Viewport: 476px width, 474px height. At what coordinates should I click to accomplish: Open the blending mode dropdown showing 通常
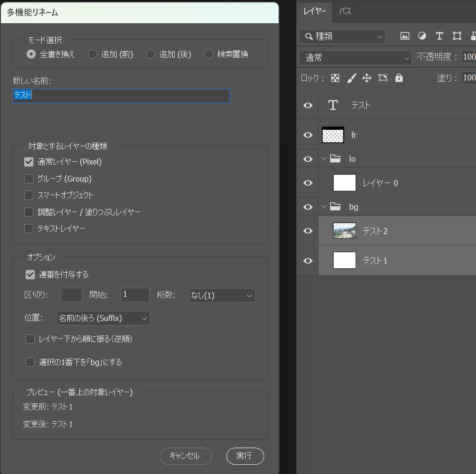[x=356, y=57]
